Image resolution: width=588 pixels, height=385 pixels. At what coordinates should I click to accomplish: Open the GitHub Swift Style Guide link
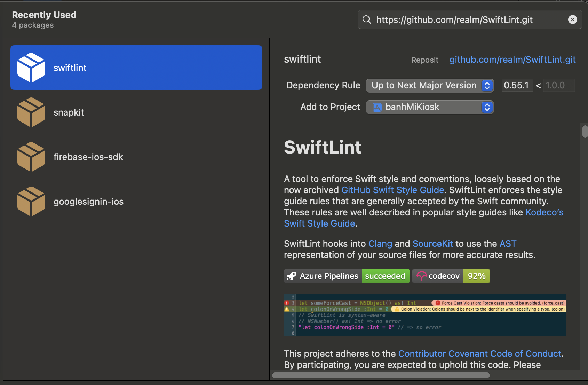pyautogui.click(x=392, y=190)
